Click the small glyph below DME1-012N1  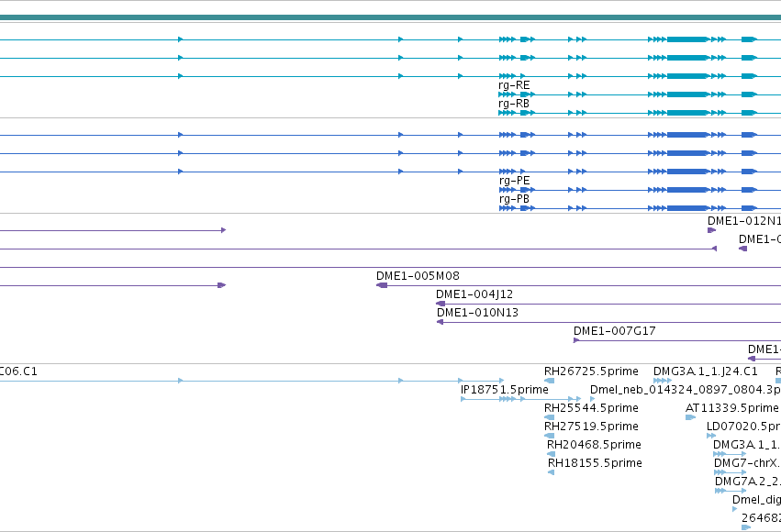(712, 230)
